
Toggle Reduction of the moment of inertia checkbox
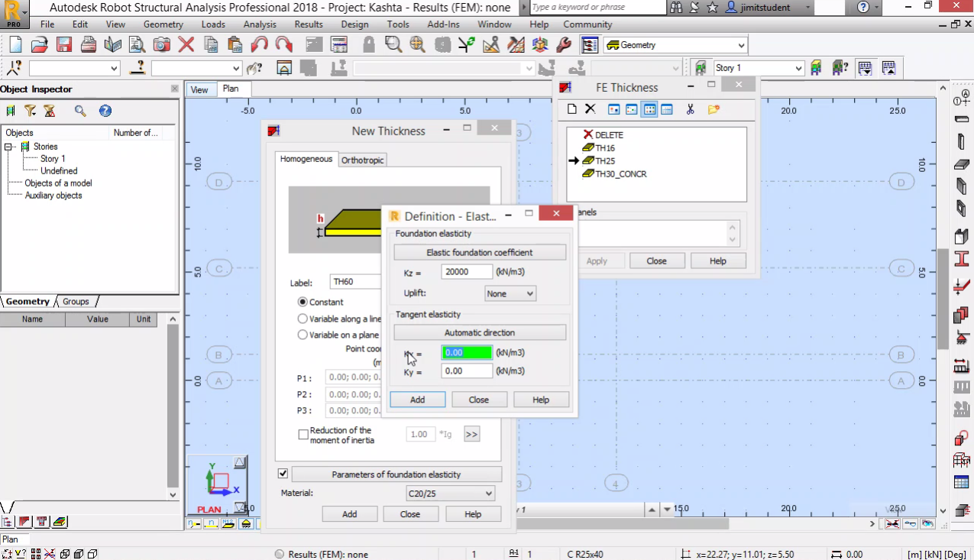(303, 435)
